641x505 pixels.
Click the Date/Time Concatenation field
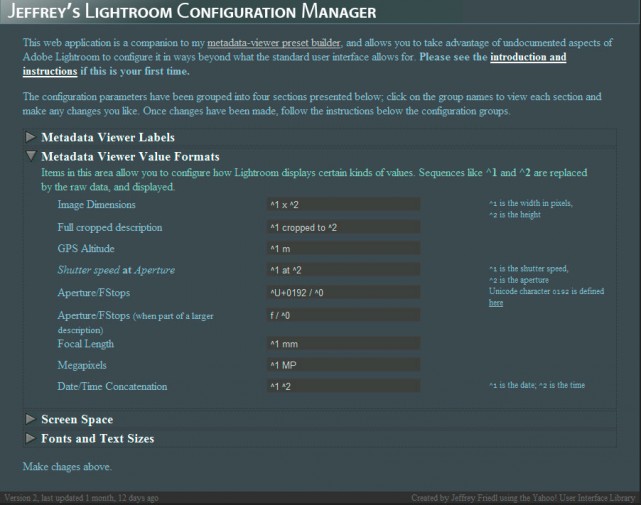pos(343,386)
